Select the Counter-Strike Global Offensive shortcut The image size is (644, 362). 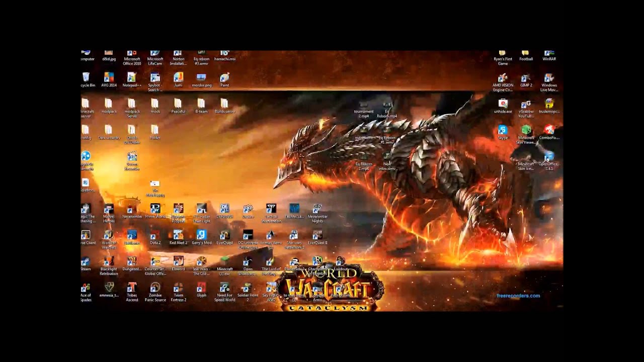pos(155,265)
